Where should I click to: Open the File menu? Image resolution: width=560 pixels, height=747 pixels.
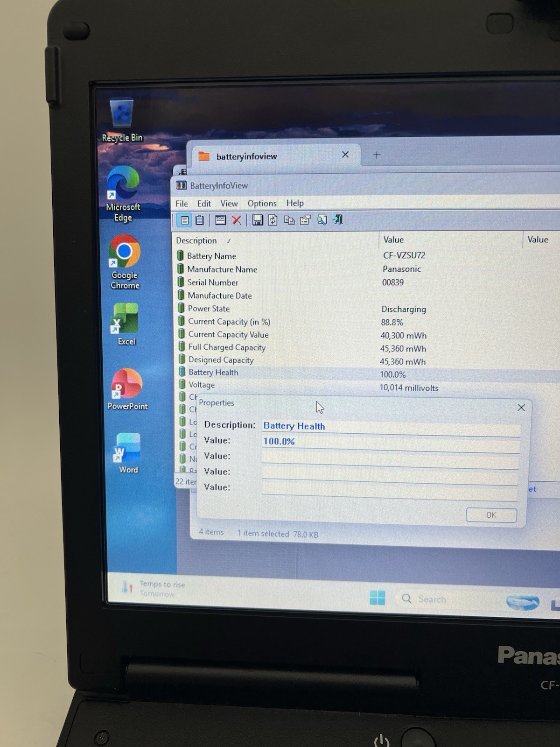[x=182, y=204]
